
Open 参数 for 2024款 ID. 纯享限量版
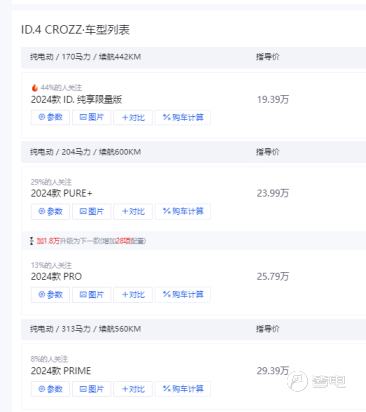point(50,117)
